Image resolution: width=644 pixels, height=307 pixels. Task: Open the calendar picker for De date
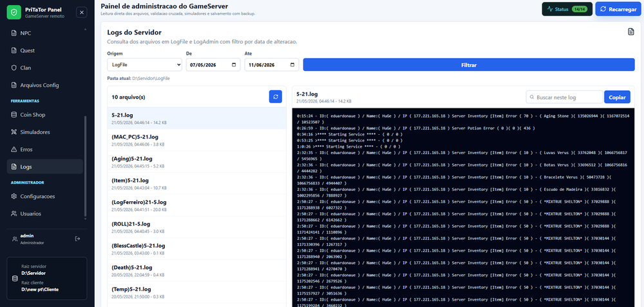234,65
